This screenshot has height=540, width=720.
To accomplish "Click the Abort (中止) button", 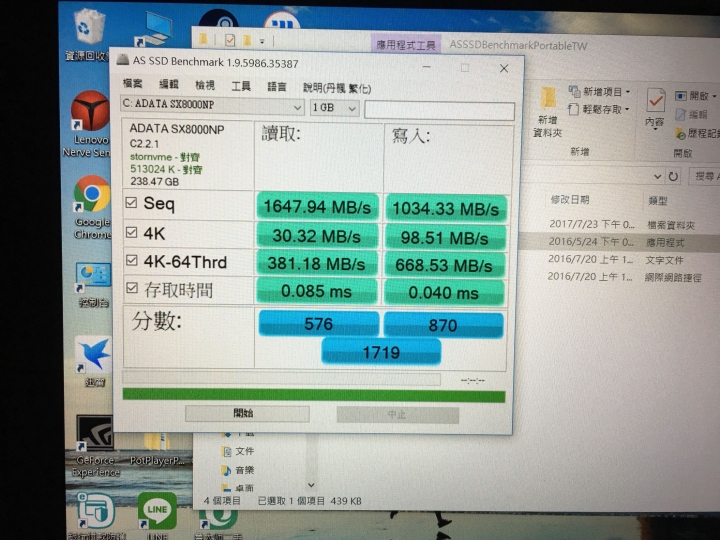I will coord(398,415).
